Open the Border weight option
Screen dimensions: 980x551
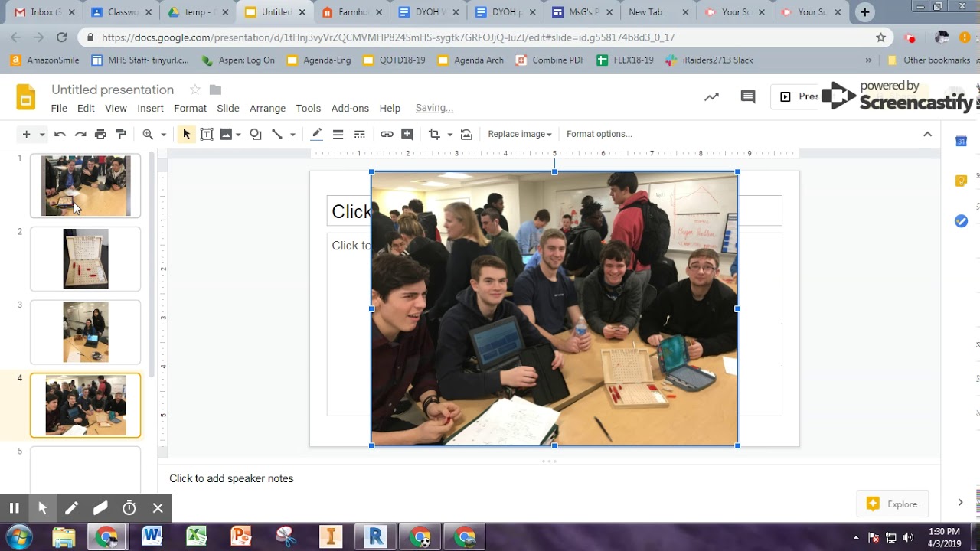338,134
